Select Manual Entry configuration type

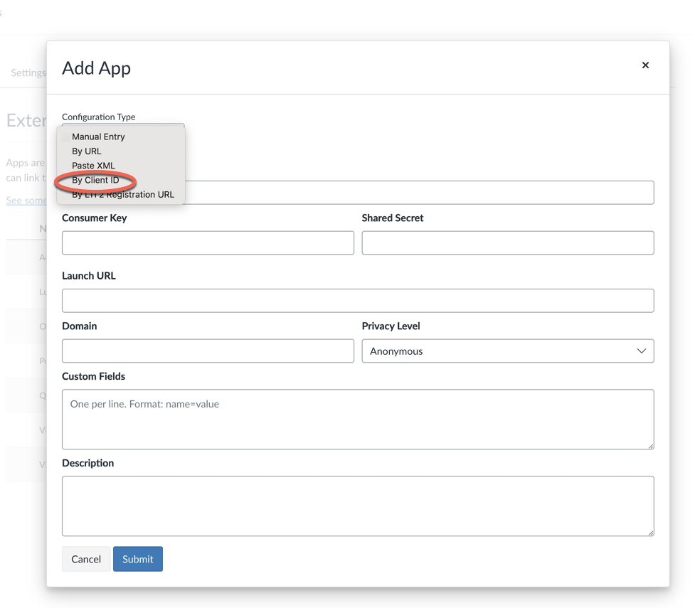[98, 137]
